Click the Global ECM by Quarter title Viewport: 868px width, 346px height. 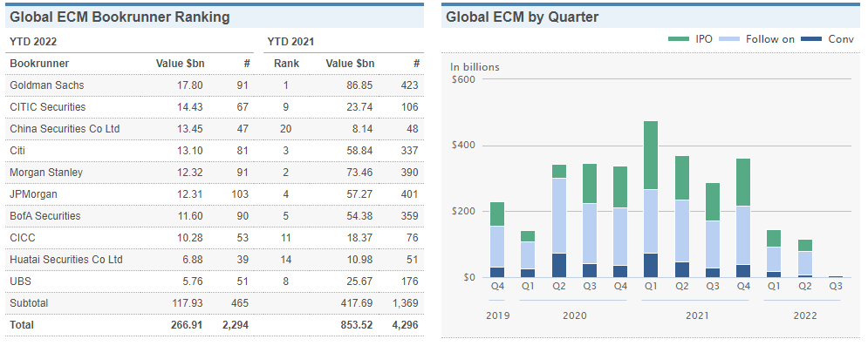pyautogui.click(x=522, y=17)
